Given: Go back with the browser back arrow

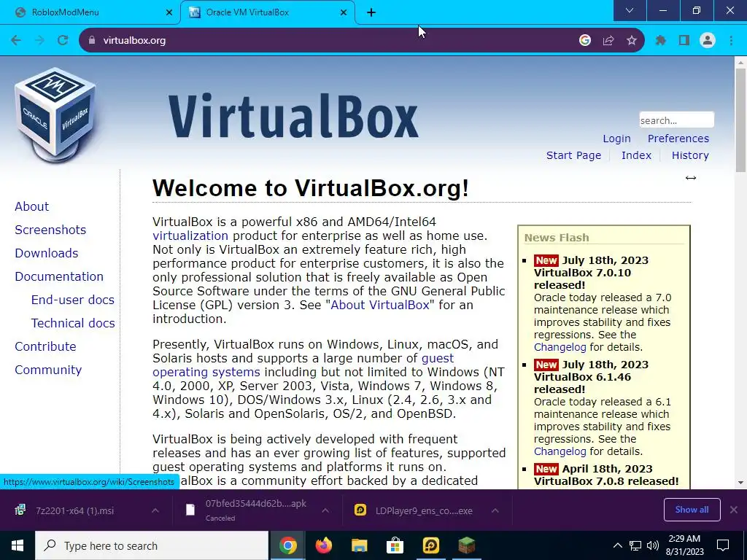Looking at the screenshot, I should (16, 41).
